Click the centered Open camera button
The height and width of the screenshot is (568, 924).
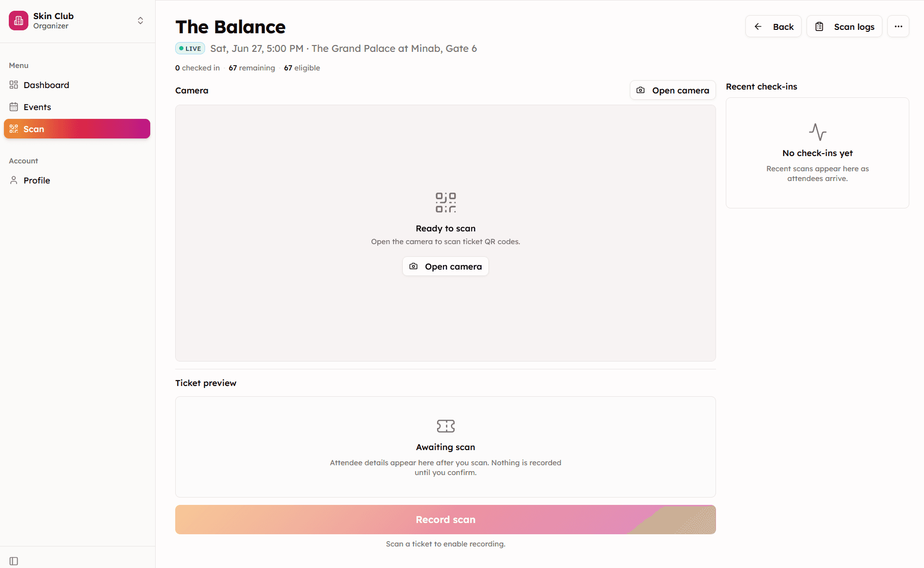(x=445, y=267)
